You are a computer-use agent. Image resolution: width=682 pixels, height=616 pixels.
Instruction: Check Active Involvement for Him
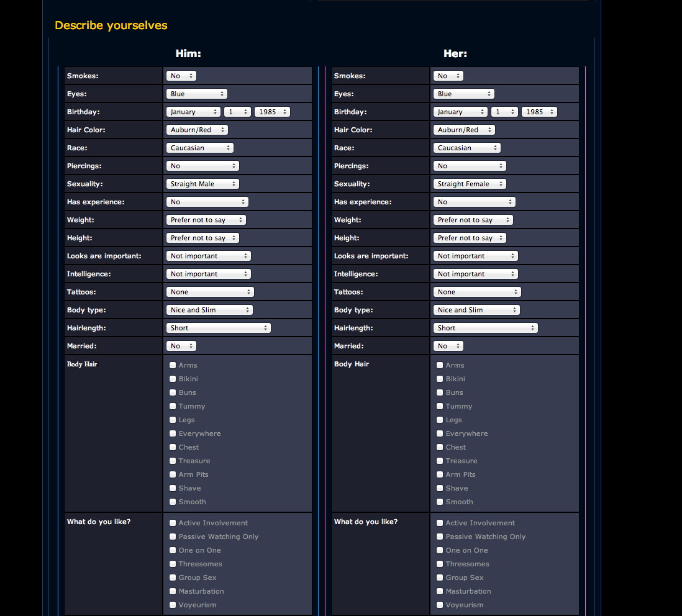point(173,523)
